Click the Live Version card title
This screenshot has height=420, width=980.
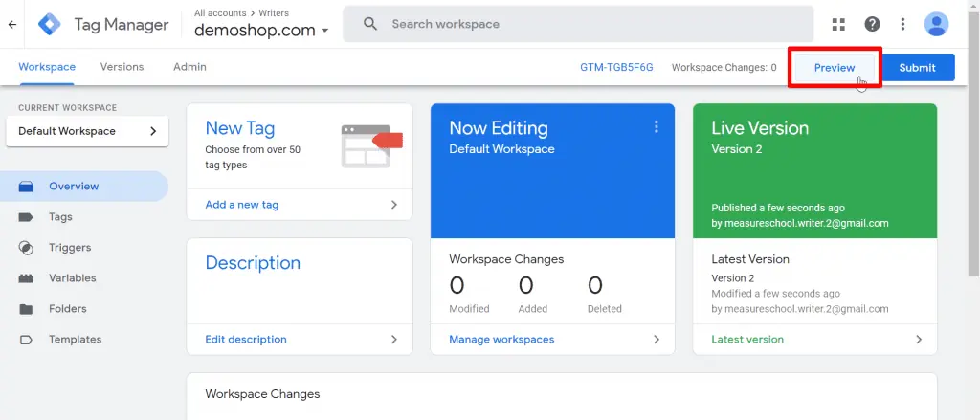[760, 128]
